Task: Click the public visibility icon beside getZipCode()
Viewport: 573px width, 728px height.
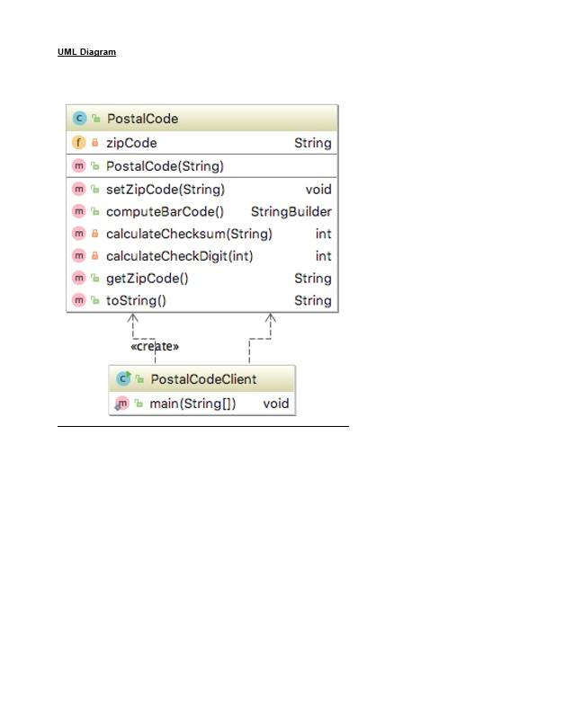Action: [x=95, y=278]
